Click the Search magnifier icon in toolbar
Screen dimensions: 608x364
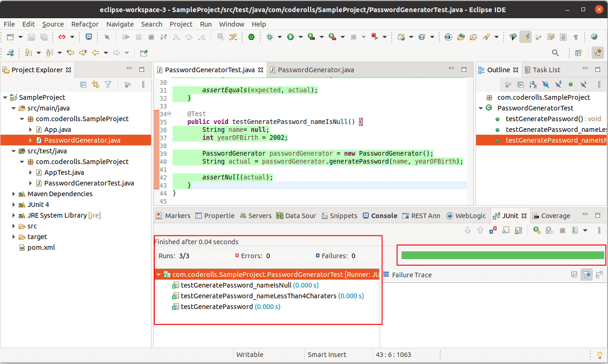click(555, 53)
